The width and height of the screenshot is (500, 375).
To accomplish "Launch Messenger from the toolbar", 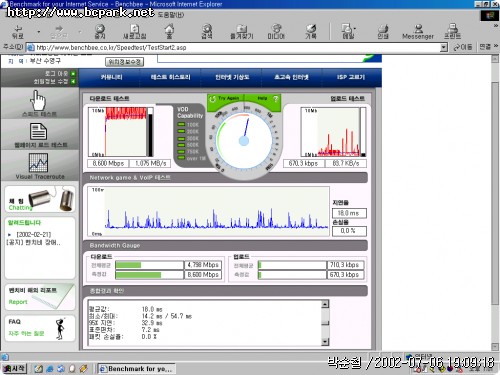I will point(418,32).
